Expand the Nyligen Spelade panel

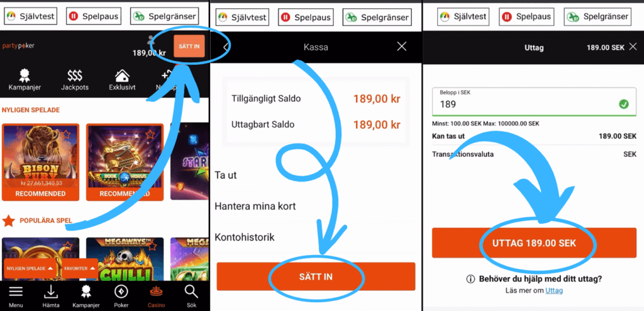tap(30, 268)
